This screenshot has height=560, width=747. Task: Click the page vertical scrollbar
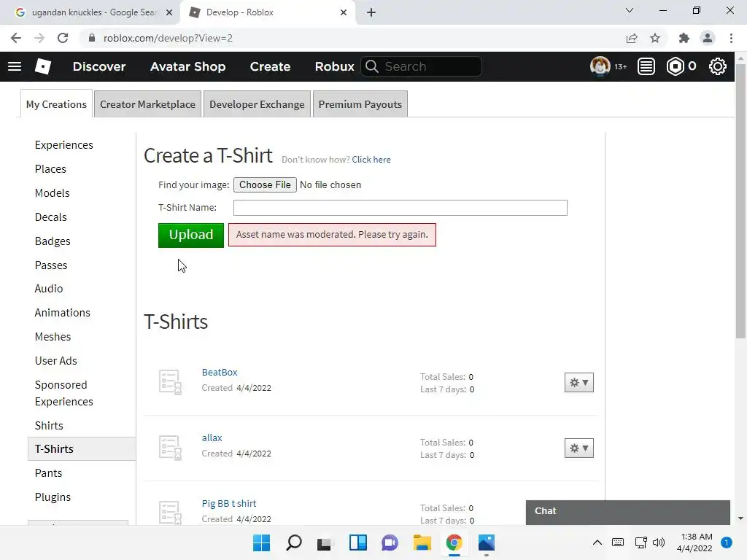pyautogui.click(x=740, y=200)
